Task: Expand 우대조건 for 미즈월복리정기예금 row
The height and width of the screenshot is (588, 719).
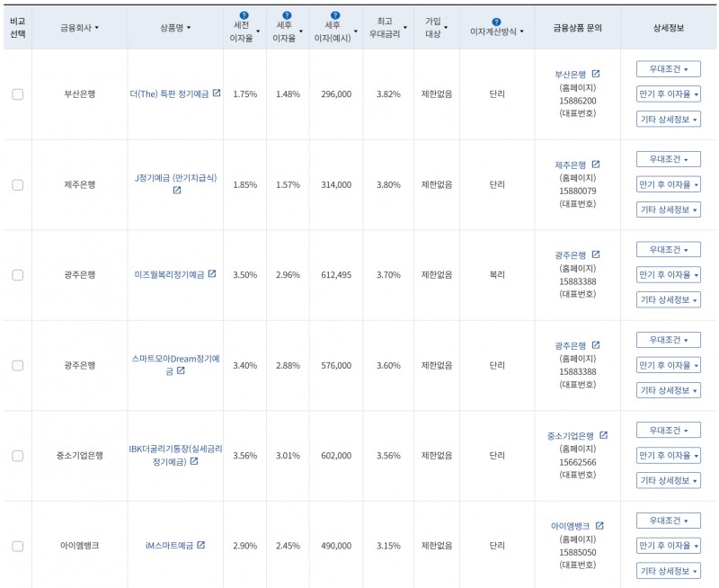Action: [x=668, y=250]
